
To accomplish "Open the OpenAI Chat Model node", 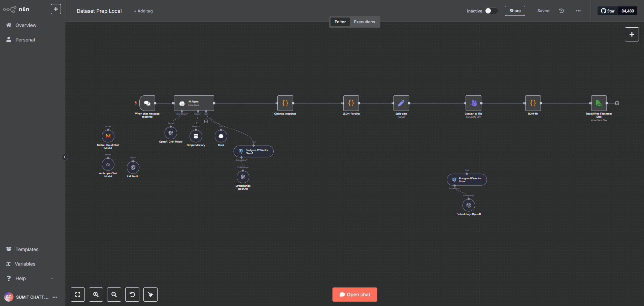I will 170,133.
